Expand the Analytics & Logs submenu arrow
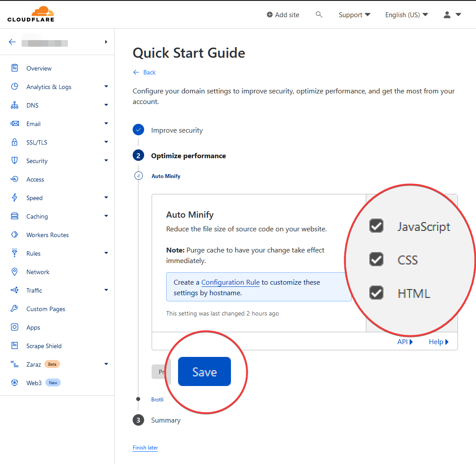Image resolution: width=476 pixels, height=464 pixels. click(106, 86)
